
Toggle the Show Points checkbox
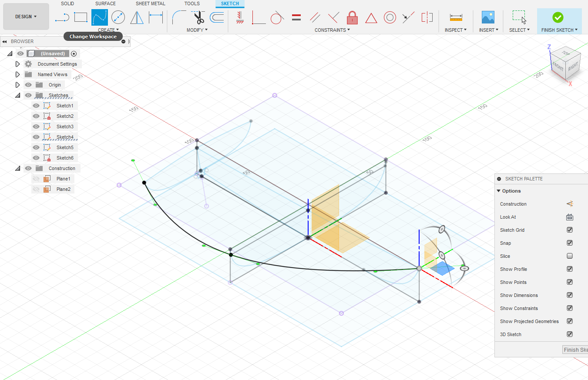coord(570,282)
